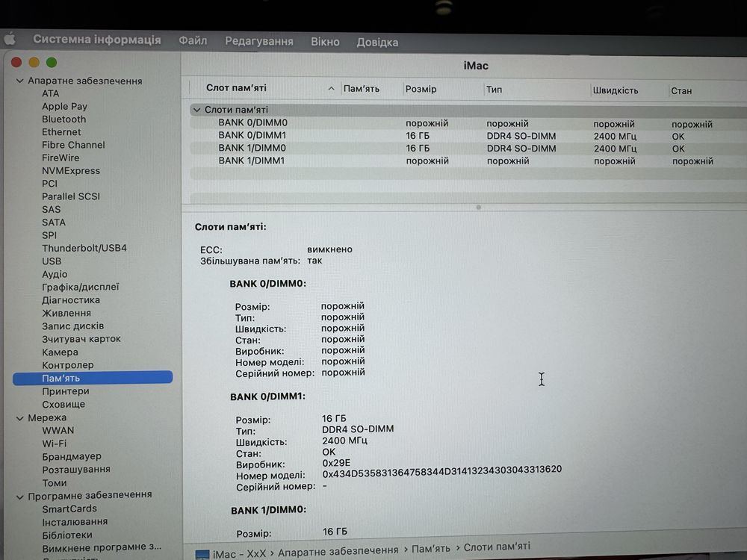Select Bluetooth in the sidebar

point(63,119)
